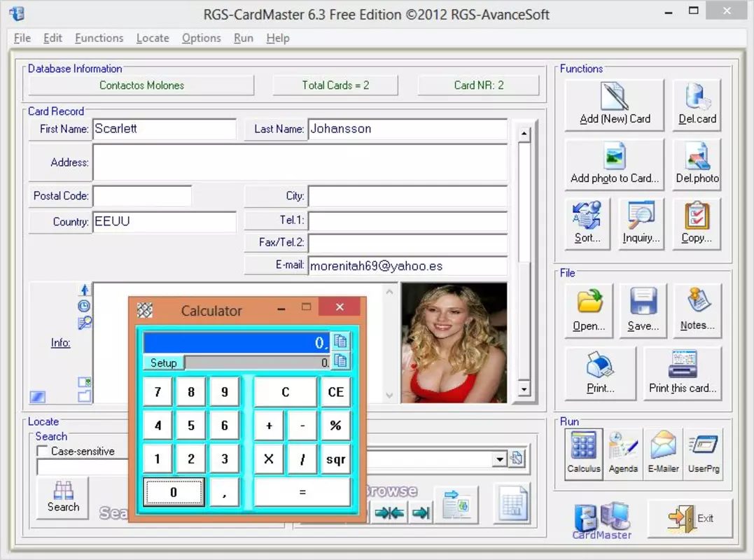Click the calculator CE button

tap(335, 392)
